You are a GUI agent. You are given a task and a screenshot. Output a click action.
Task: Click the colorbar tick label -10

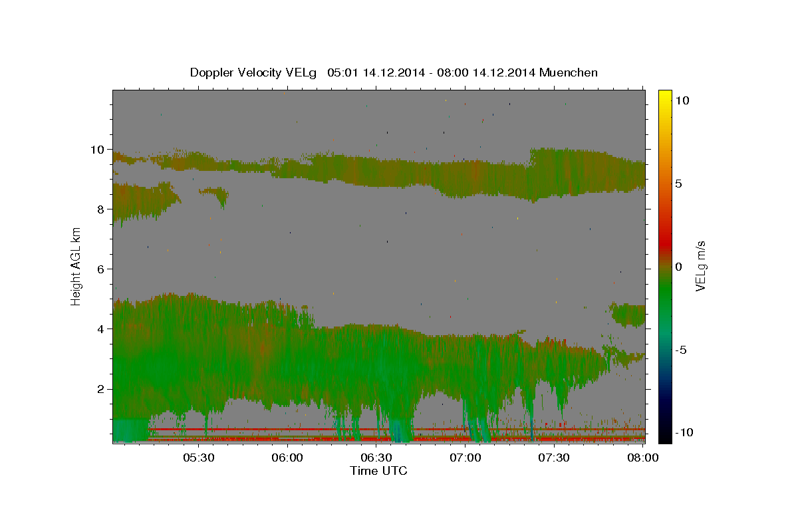point(683,433)
